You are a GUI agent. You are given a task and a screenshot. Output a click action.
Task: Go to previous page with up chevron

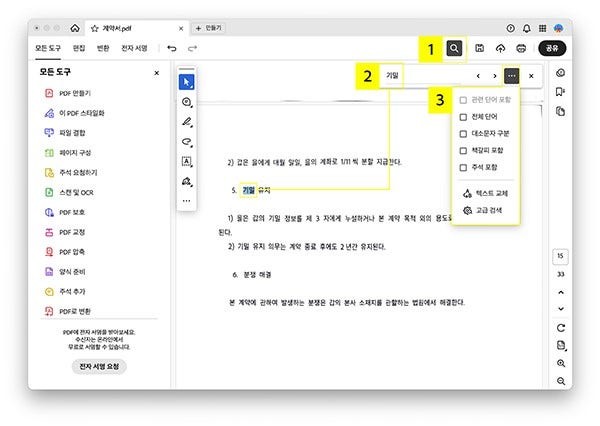click(x=561, y=292)
